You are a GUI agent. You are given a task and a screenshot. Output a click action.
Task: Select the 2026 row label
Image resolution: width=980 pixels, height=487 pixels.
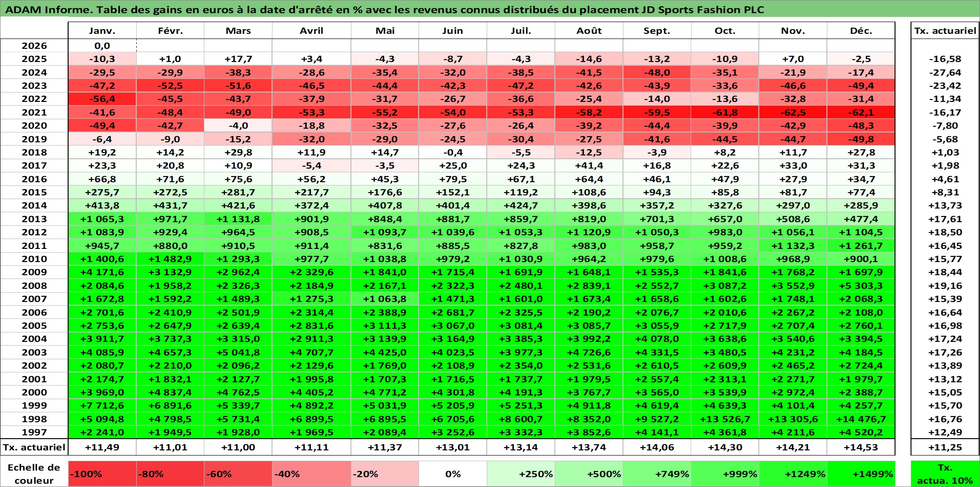click(34, 46)
